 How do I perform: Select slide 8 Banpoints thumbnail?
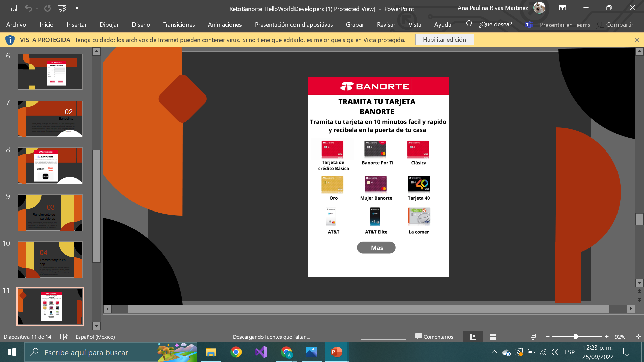(50, 166)
